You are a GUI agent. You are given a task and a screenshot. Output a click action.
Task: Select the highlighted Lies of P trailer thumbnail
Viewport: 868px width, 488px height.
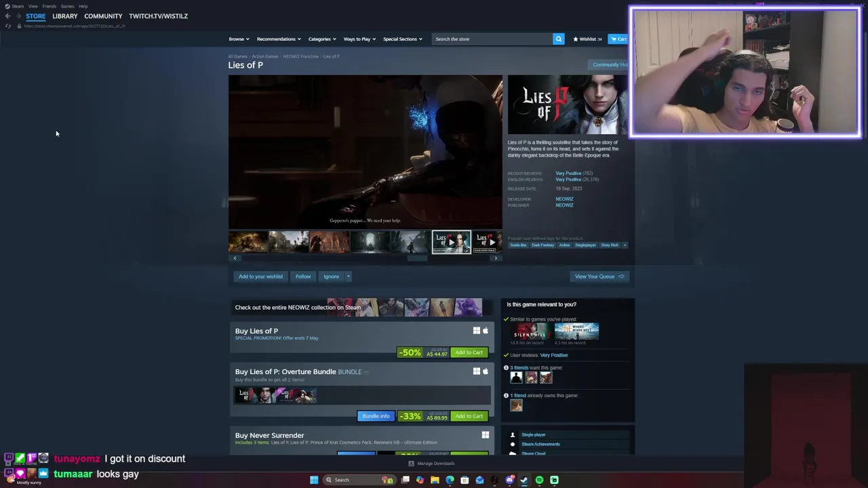click(452, 242)
